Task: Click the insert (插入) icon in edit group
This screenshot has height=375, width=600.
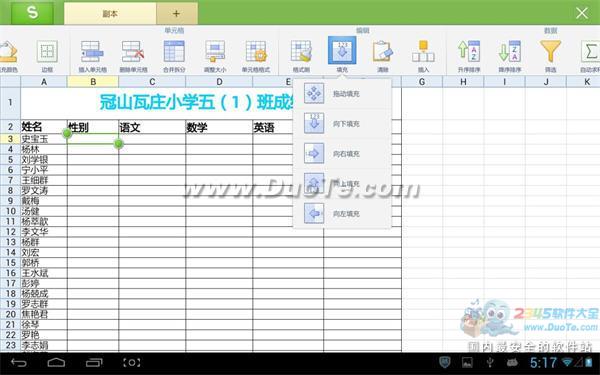Action: pos(423,52)
